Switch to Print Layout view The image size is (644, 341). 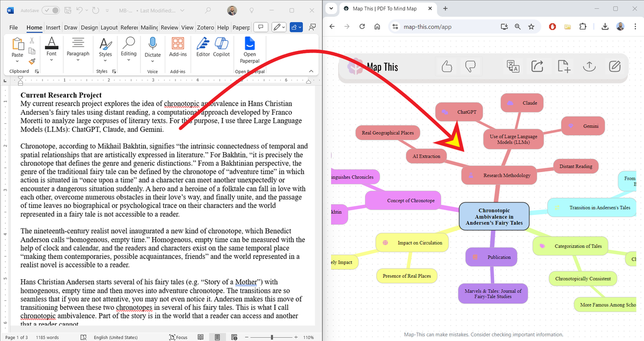pos(217,337)
